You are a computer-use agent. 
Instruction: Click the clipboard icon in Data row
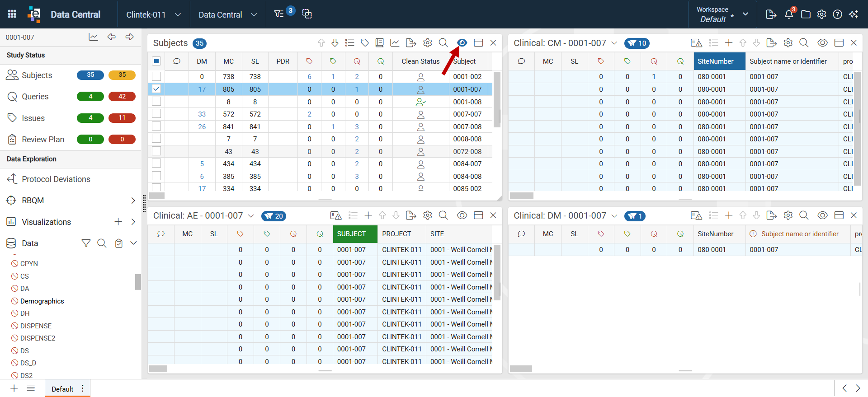pyautogui.click(x=119, y=243)
